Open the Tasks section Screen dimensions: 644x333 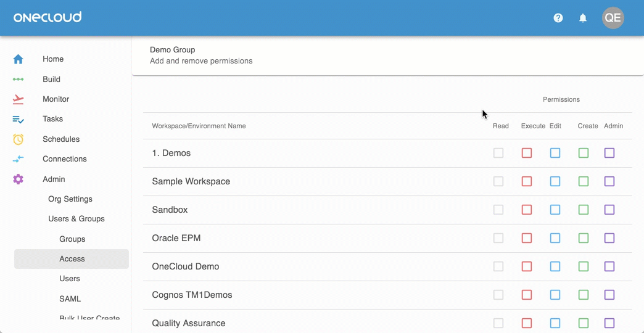(x=52, y=119)
